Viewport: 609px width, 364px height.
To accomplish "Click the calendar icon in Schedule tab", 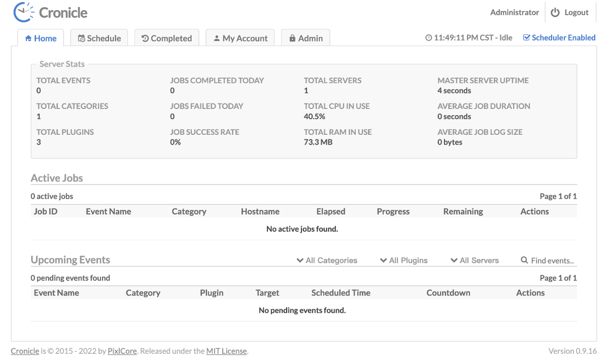I will point(81,39).
